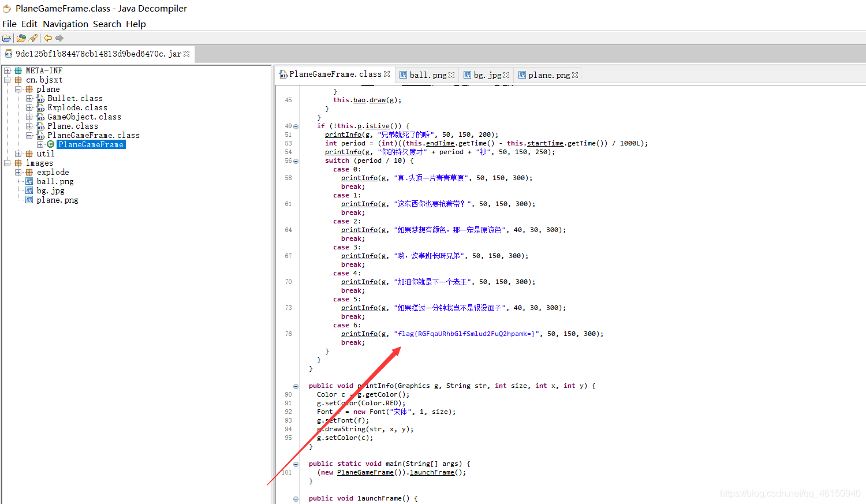Image resolution: width=866 pixels, height=504 pixels.
Task: Fold the code block at line 49
Action: click(296, 126)
